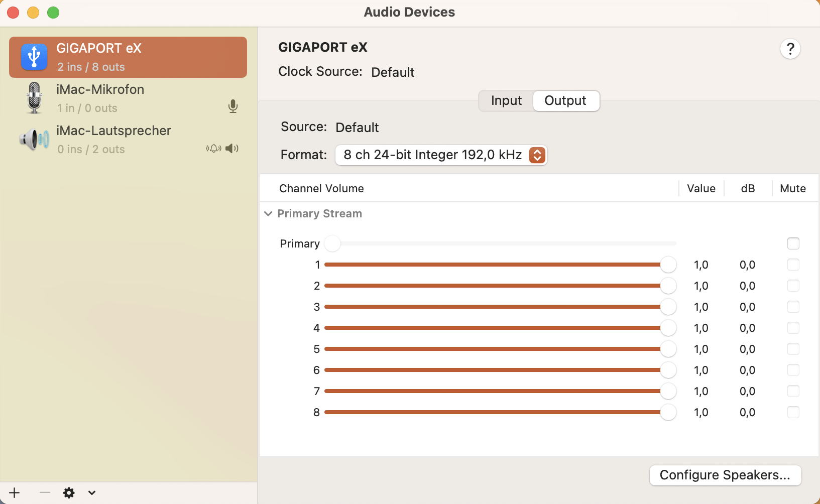The image size is (820, 504).
Task: Select iMac-Mikrofon in device list
Action: [128, 98]
